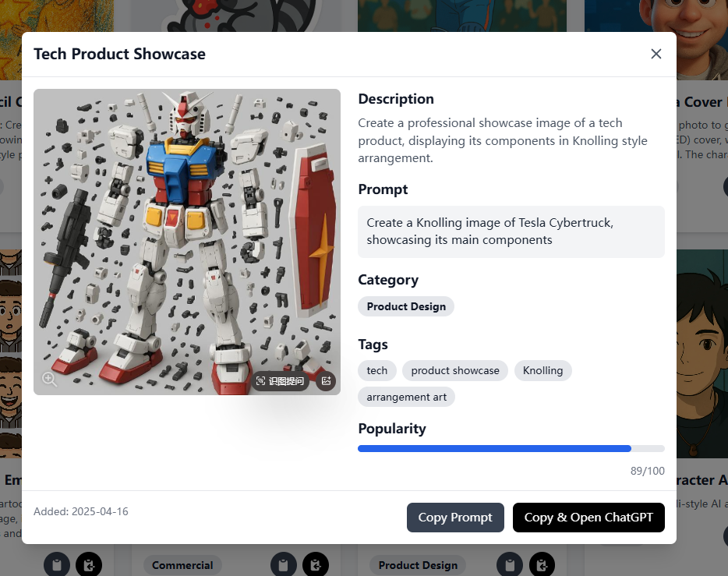
Task: Click the 'tech' tag
Action: (377, 370)
